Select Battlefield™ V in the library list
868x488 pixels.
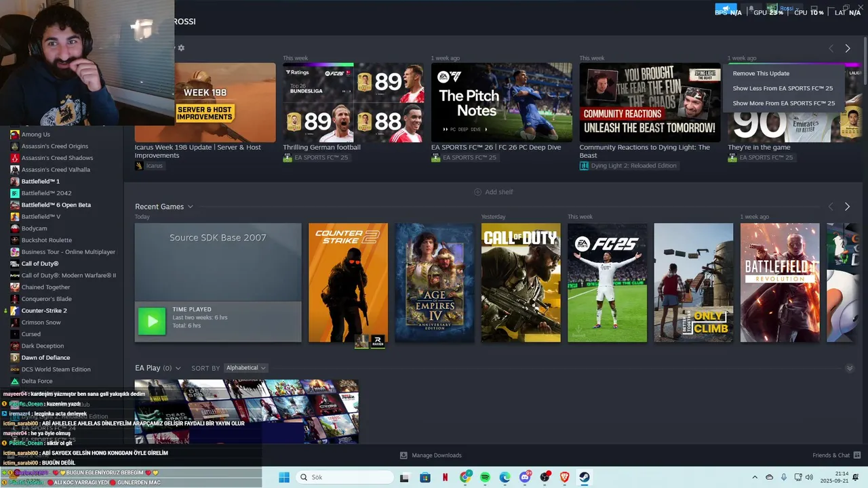[41, 216]
